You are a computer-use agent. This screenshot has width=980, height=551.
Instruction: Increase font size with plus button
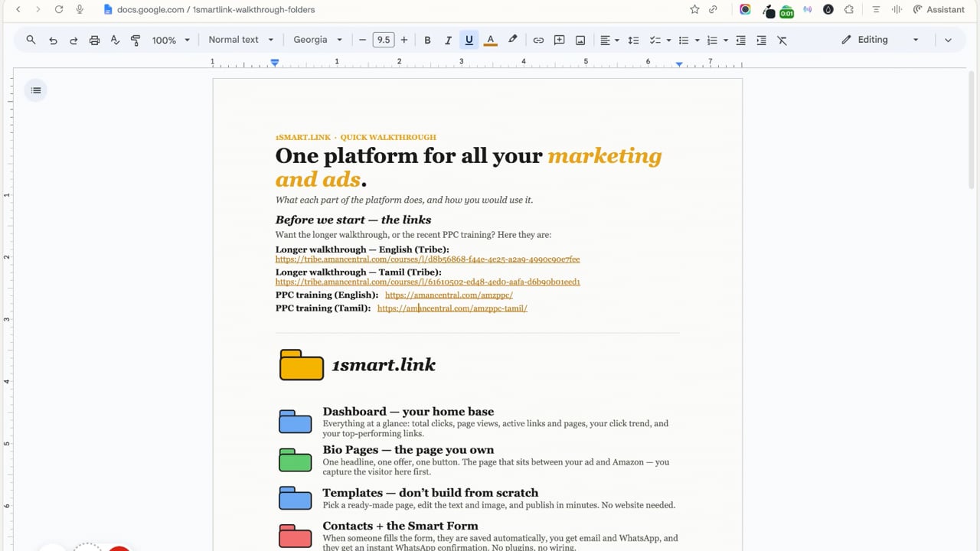tap(404, 40)
